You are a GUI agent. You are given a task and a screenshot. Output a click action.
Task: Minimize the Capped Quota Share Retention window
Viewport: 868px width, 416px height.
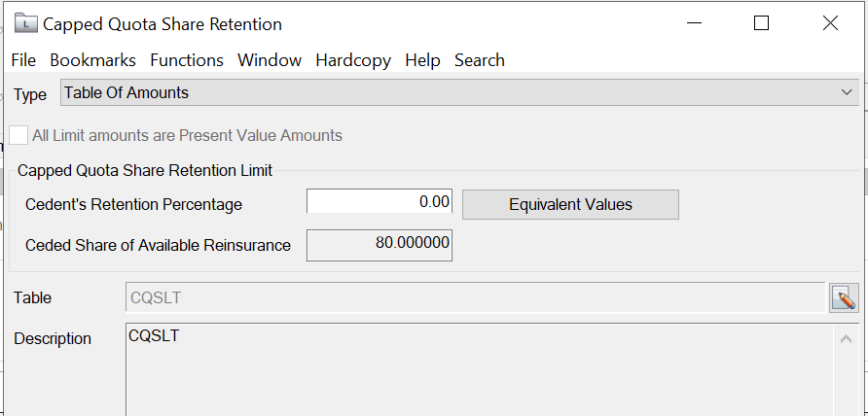point(693,24)
